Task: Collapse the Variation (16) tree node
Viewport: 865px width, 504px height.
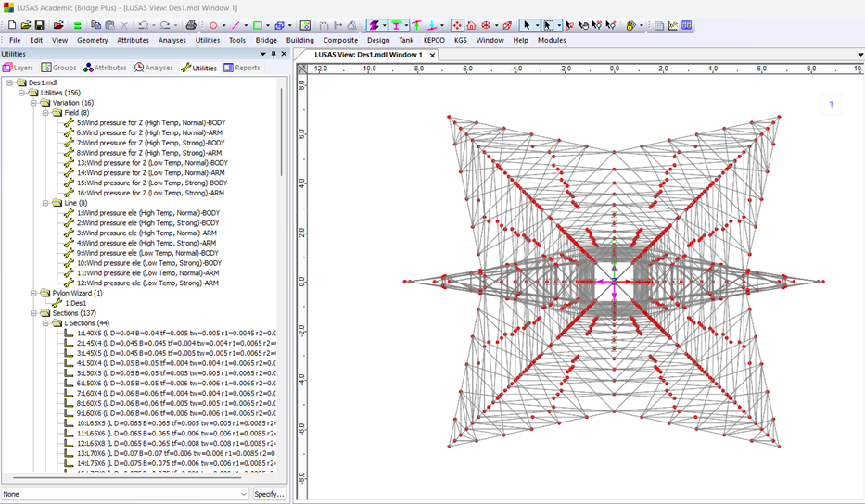Action: 34,103
